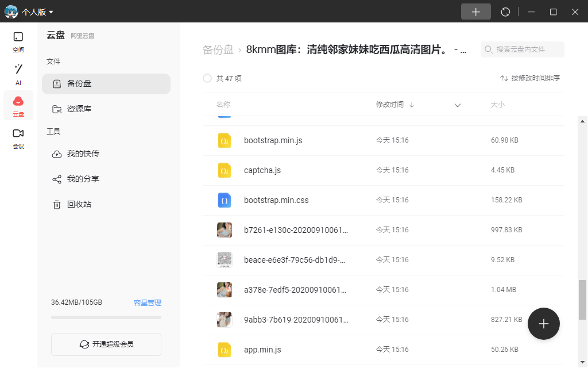This screenshot has width=588, height=368.
Task: Click the storage usage progress bar
Action: 106,317
